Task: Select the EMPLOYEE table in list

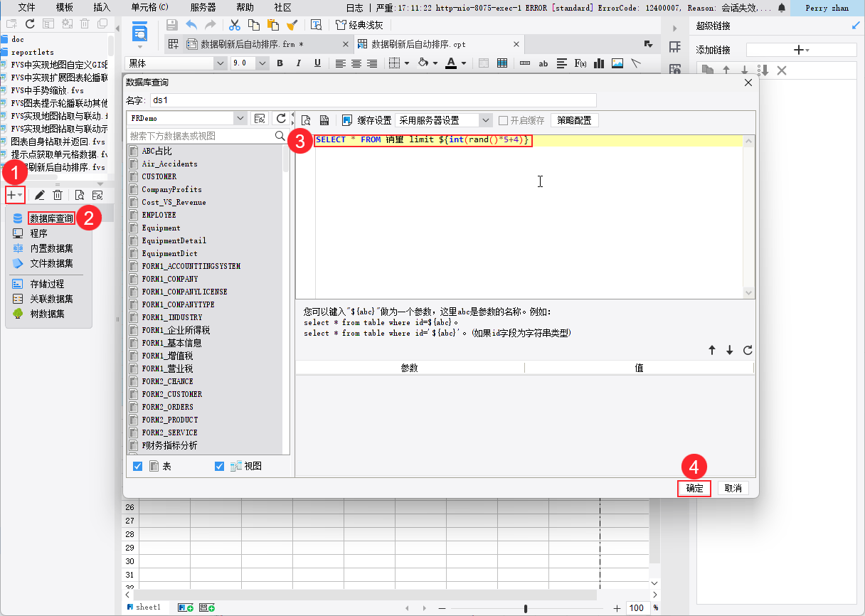Action: click(x=159, y=215)
